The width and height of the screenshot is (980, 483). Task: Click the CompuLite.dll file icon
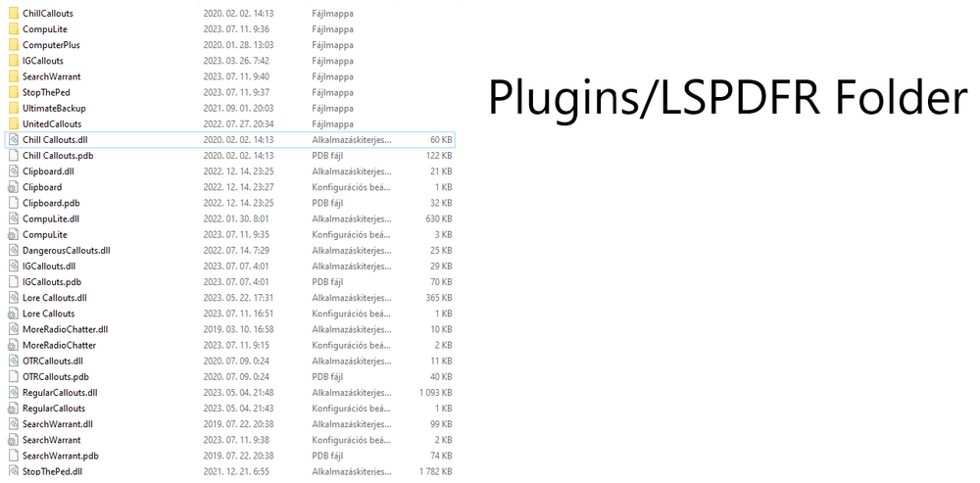coord(13,218)
